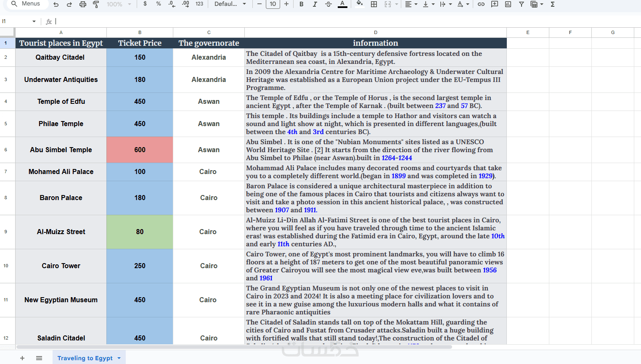Click the select-all corner box
Image resolution: width=641 pixels, height=364 pixels.
click(8, 32)
